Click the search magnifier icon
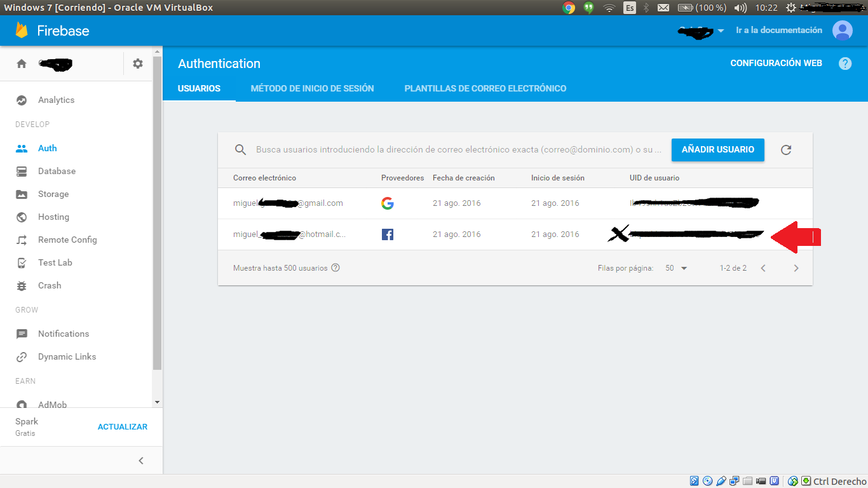 240,150
